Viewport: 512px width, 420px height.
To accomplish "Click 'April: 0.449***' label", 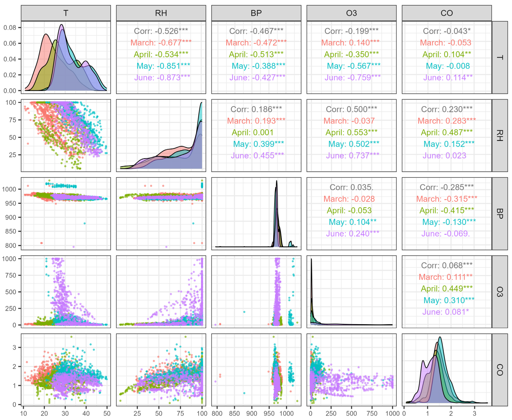I will (447, 289).
